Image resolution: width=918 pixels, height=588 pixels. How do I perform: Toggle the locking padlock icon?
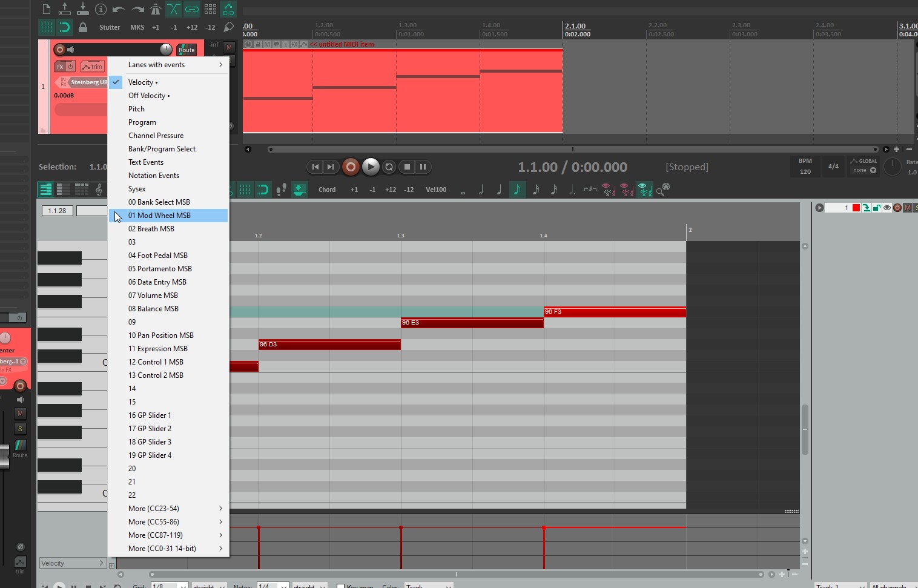(x=83, y=27)
